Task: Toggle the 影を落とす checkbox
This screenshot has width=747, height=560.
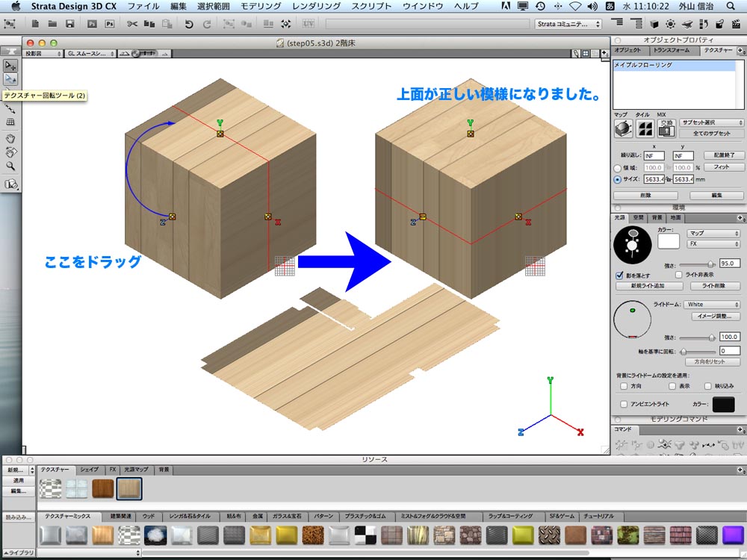Action: click(619, 275)
